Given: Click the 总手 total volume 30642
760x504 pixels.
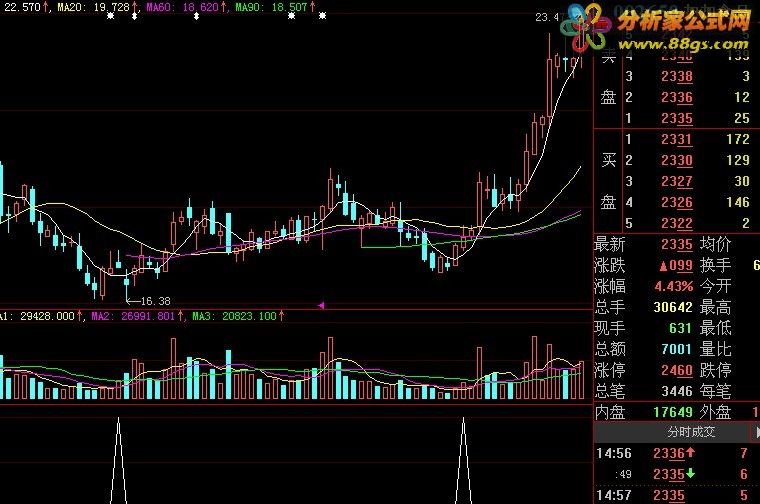Looking at the screenshot, I should (673, 307).
